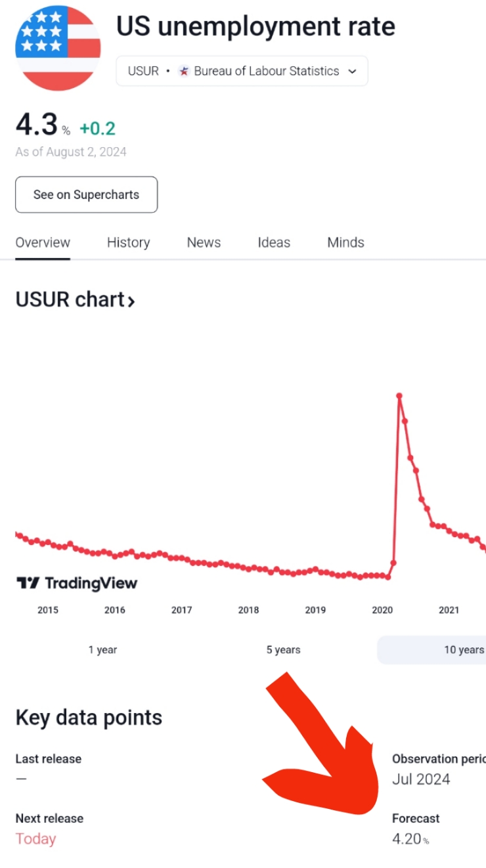Click the Bureau of Labour Statistics star icon
Viewport: 486px width, 868px height.
[184, 71]
